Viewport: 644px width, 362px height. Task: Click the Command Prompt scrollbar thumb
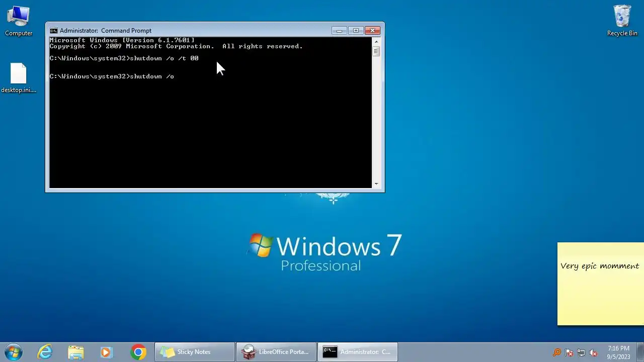click(376, 51)
